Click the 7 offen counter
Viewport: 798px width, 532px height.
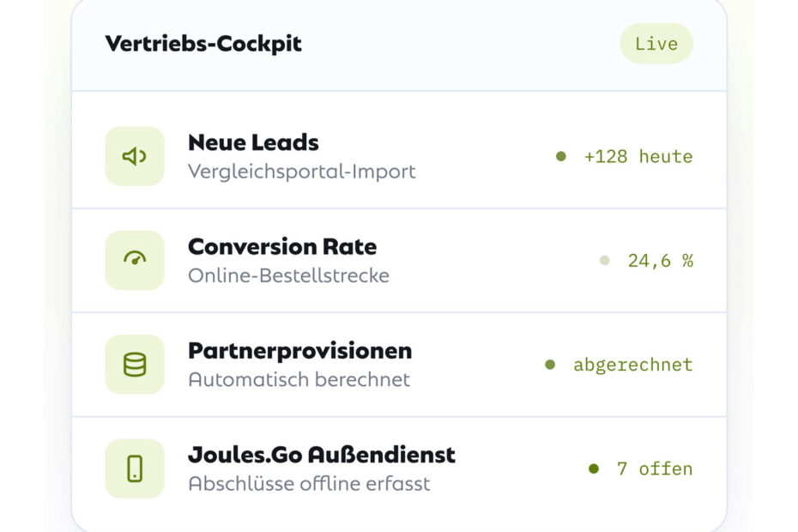[655, 469]
